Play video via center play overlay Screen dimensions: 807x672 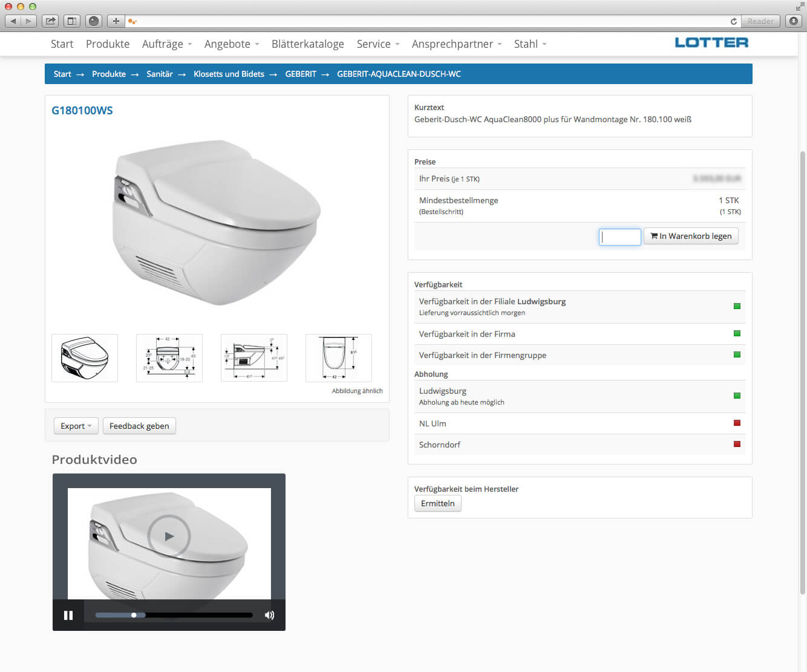tap(169, 536)
